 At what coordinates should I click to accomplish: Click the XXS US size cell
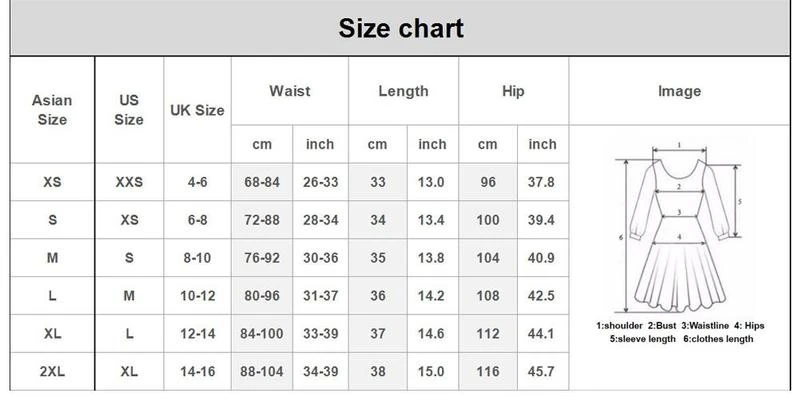pyautogui.click(x=129, y=182)
